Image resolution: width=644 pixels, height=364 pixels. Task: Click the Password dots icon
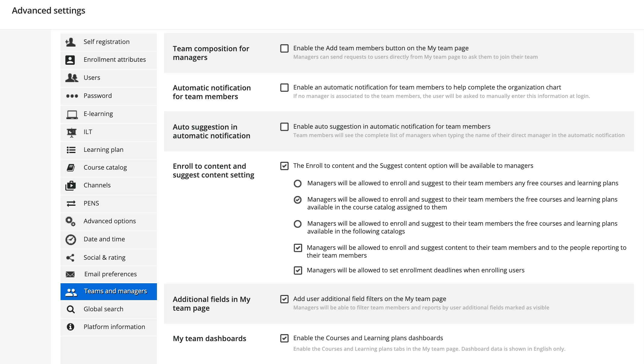[x=72, y=96]
